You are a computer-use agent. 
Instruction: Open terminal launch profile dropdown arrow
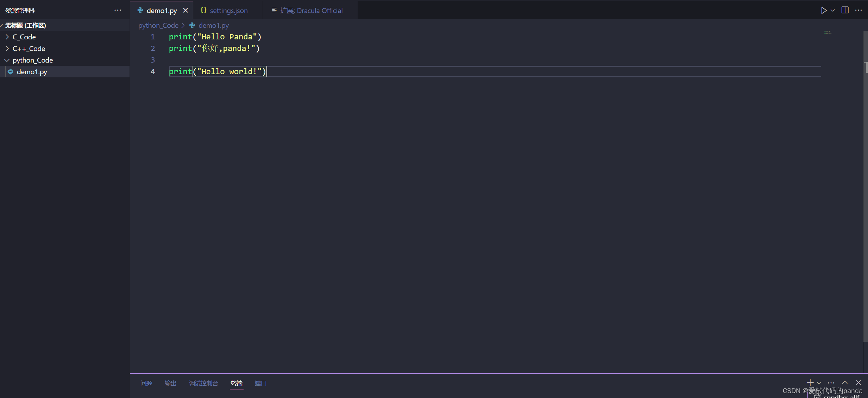tap(819, 383)
